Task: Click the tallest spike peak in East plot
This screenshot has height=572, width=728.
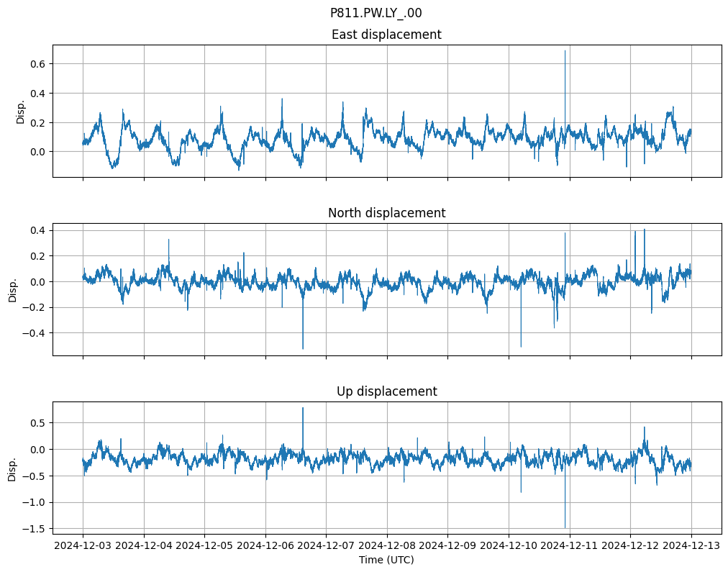Action: pos(565,51)
